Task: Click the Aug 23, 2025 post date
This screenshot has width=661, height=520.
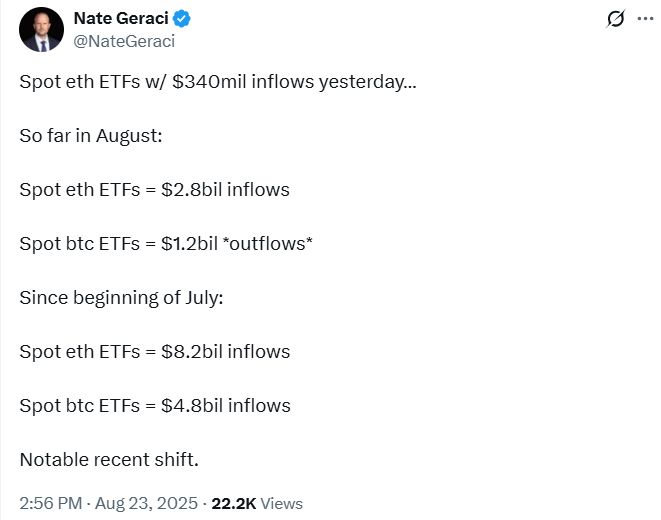Action: [146, 503]
